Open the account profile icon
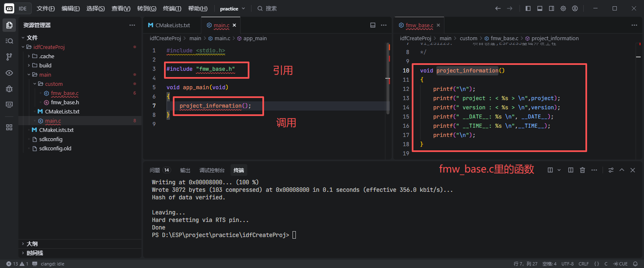This screenshot has width=644, height=268. pos(575,8)
